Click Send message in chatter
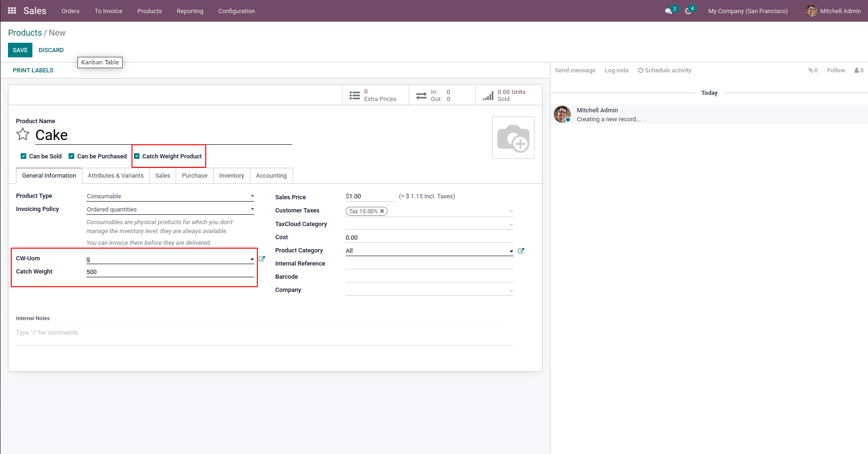Screen dimensions: 868x454 (x=575, y=70)
